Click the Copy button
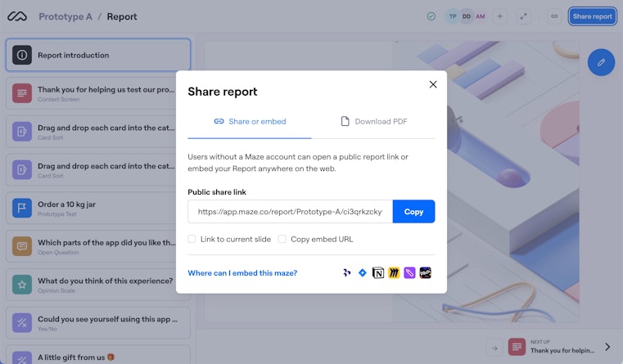623x364 pixels. click(413, 212)
